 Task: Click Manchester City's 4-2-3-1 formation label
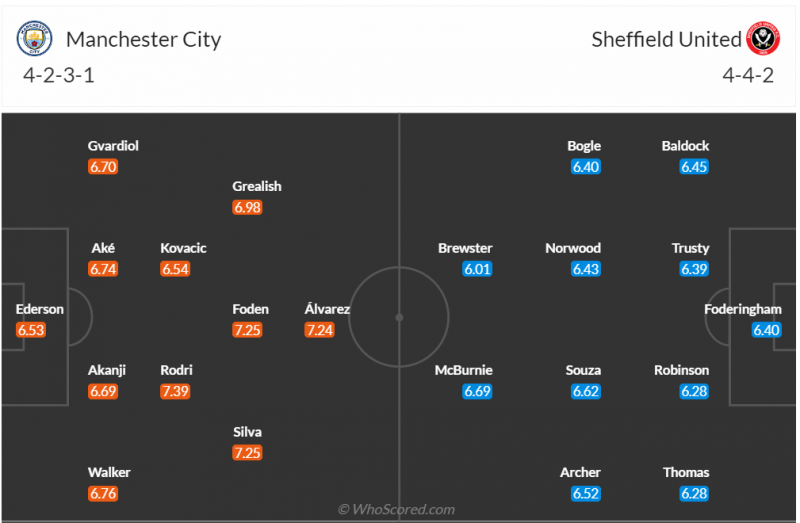[x=58, y=75]
